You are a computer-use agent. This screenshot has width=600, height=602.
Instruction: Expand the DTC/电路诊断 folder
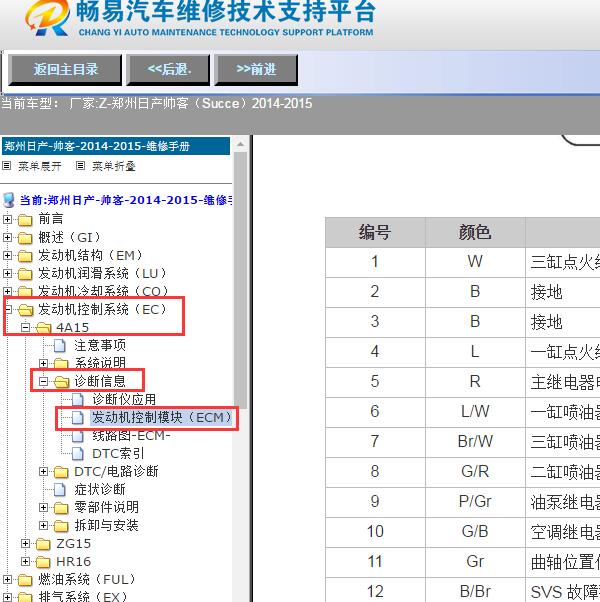coord(43,471)
